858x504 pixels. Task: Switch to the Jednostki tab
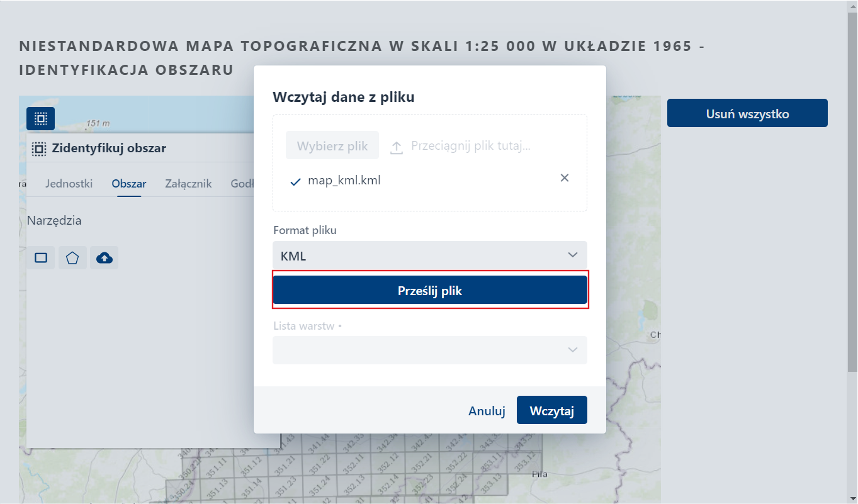point(69,183)
